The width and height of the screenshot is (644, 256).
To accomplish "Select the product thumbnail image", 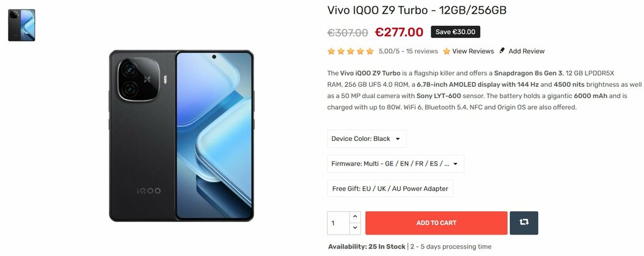I will pos(21,25).
